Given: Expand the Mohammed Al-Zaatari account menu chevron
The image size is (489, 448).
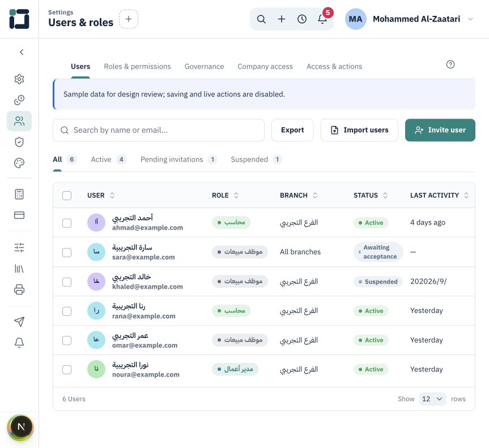Looking at the screenshot, I should coord(471,19).
